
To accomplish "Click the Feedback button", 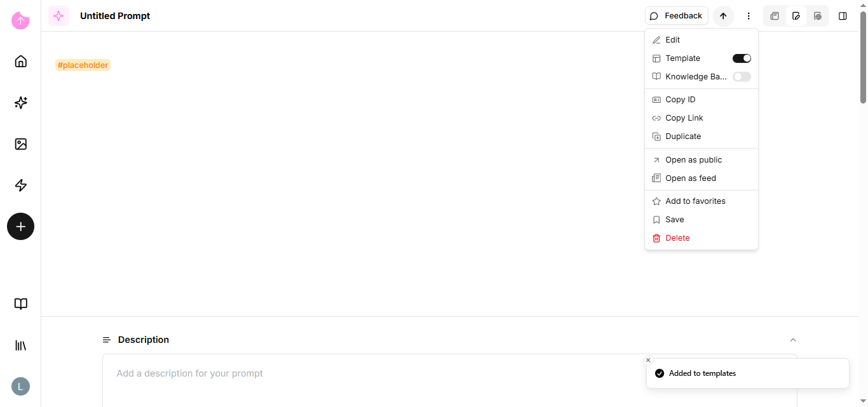I will 677,16.
